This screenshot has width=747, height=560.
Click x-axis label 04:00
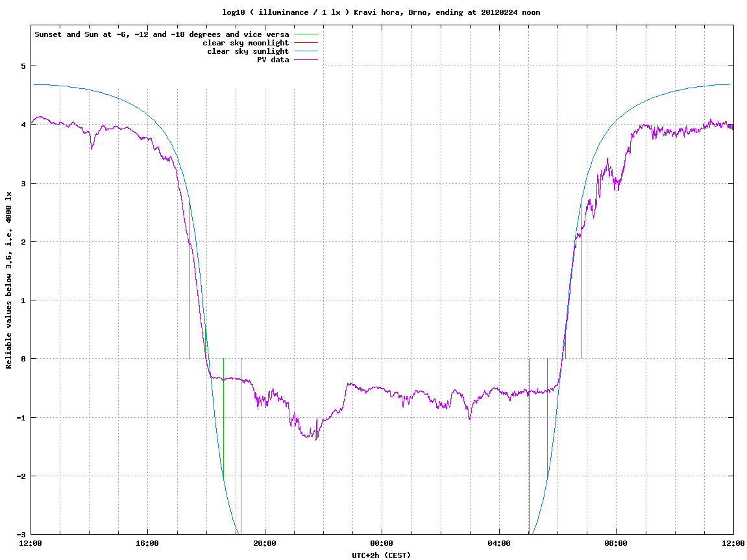(499, 543)
